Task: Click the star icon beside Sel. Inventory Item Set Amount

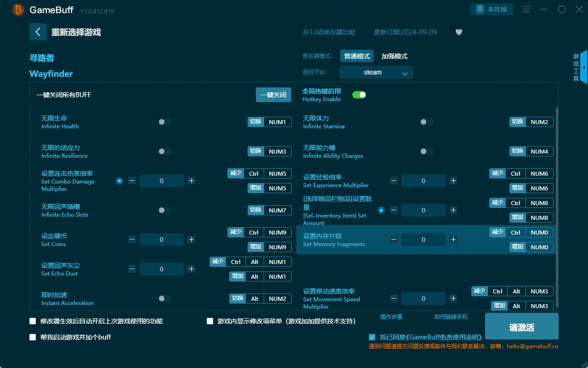Action: tap(381, 210)
